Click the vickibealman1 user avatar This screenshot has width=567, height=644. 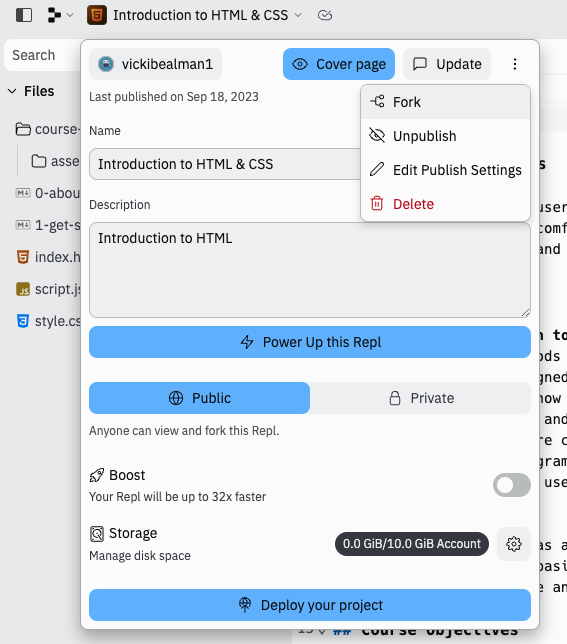pyautogui.click(x=106, y=64)
